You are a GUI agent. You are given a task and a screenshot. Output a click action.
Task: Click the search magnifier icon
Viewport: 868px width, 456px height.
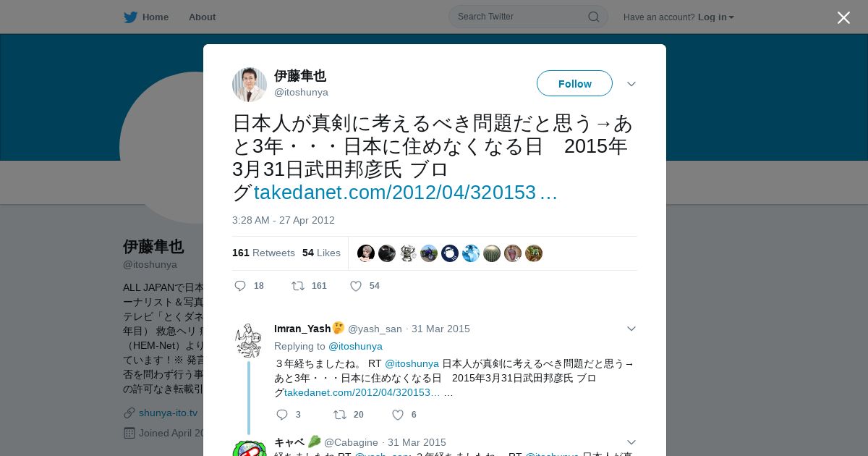click(593, 17)
